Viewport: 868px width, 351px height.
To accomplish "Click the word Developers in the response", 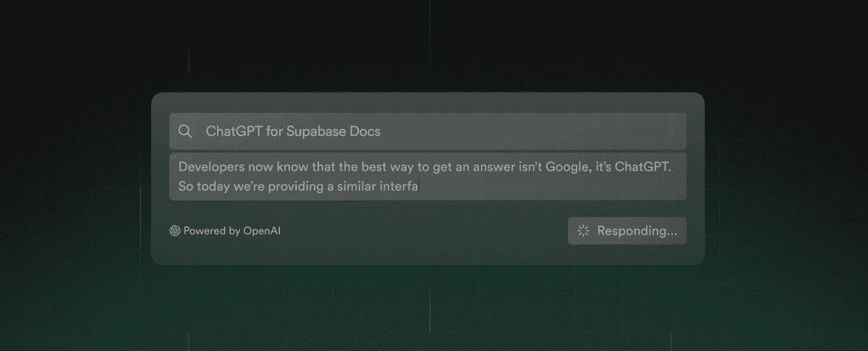I will click(x=210, y=166).
